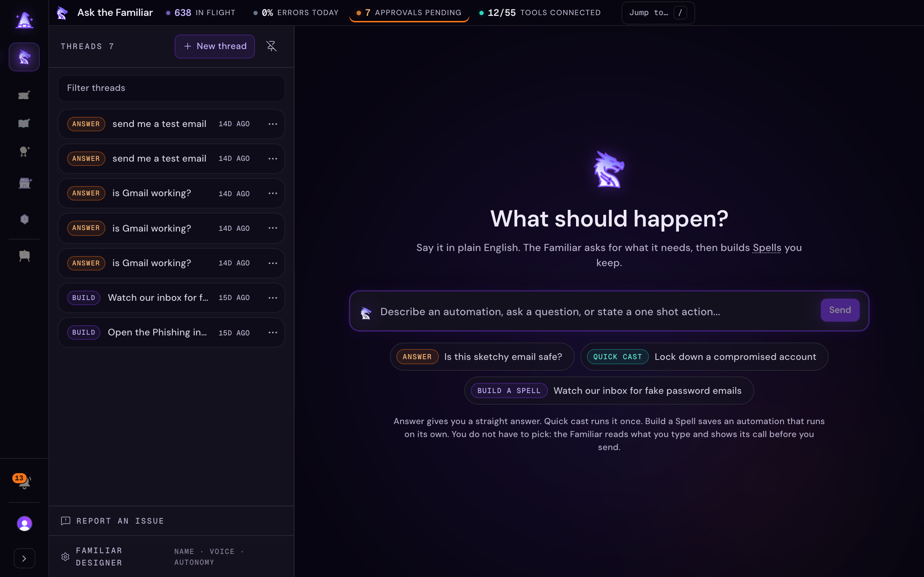Click the marketplace shop sidebar icon
This screenshot has height=577, width=924.
click(x=25, y=183)
